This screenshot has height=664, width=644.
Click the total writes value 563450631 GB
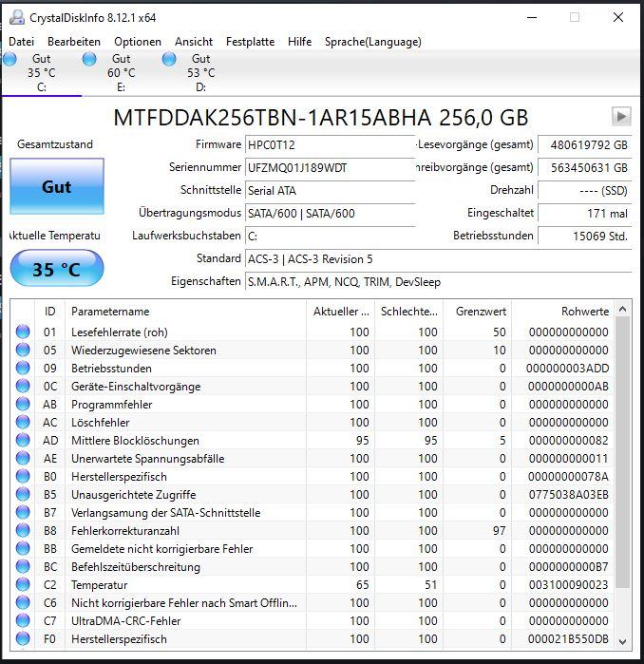click(x=585, y=168)
